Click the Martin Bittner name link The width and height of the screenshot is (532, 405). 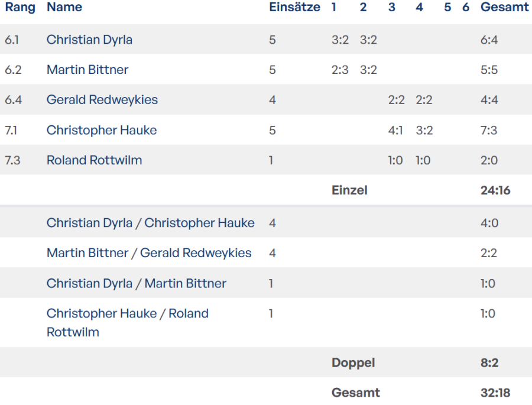tap(87, 70)
